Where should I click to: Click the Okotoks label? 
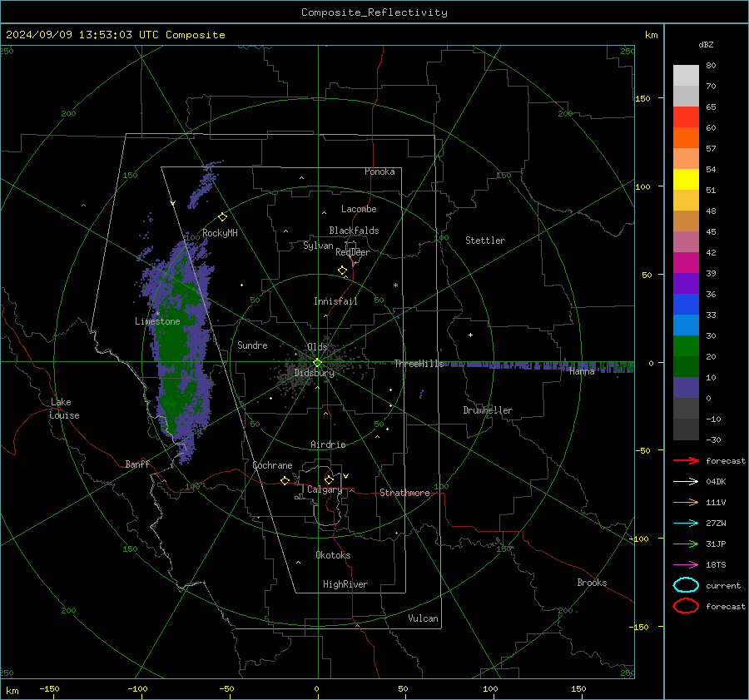(333, 555)
